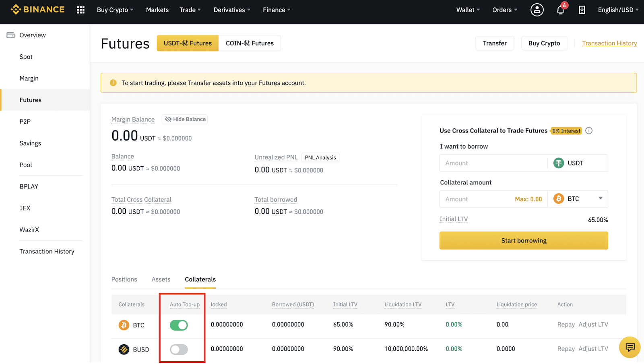
Task: Click Max: 0.00 in collateral field
Action: tap(528, 199)
